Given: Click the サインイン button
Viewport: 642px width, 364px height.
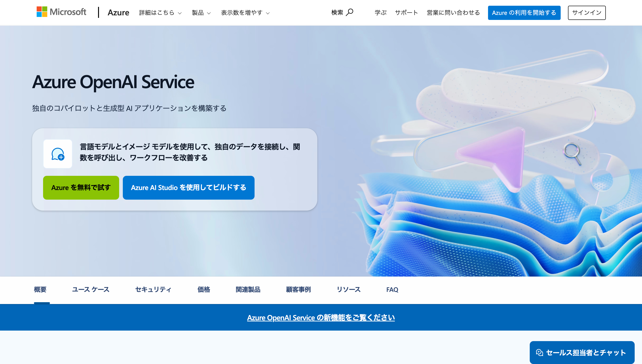Looking at the screenshot, I should 587,13.
